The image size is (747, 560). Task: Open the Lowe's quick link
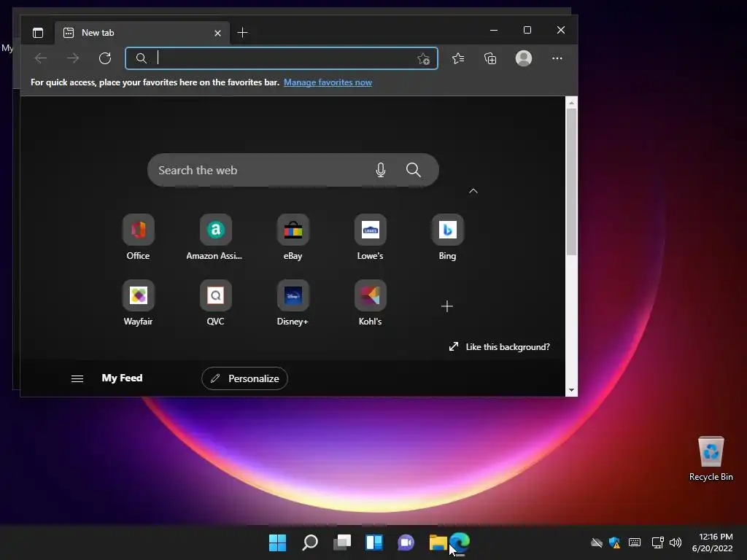(x=370, y=237)
